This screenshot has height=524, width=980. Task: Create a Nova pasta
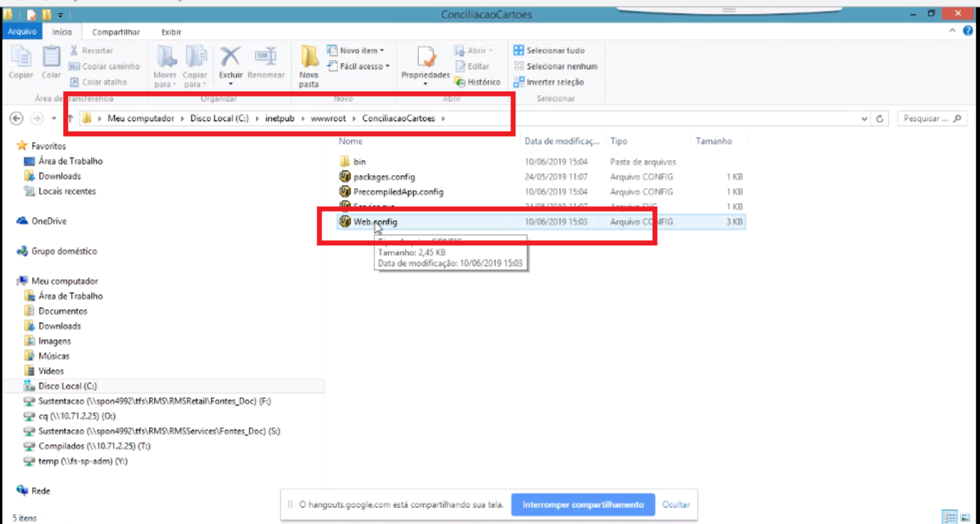coord(309,66)
